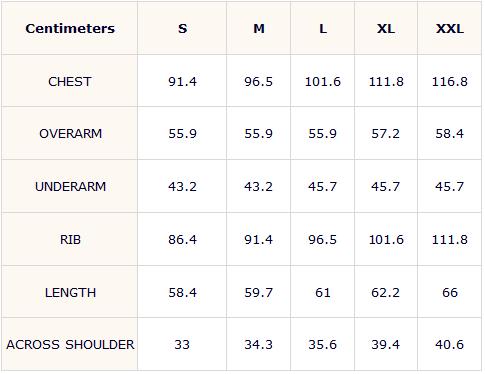
Task: Select the length value 66 for XXL
Action: coord(450,293)
